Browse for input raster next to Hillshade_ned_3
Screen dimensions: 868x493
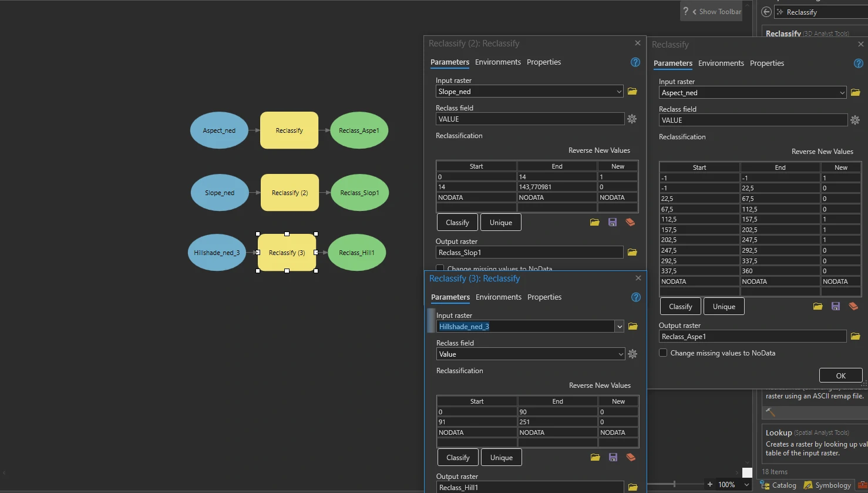[x=633, y=326]
